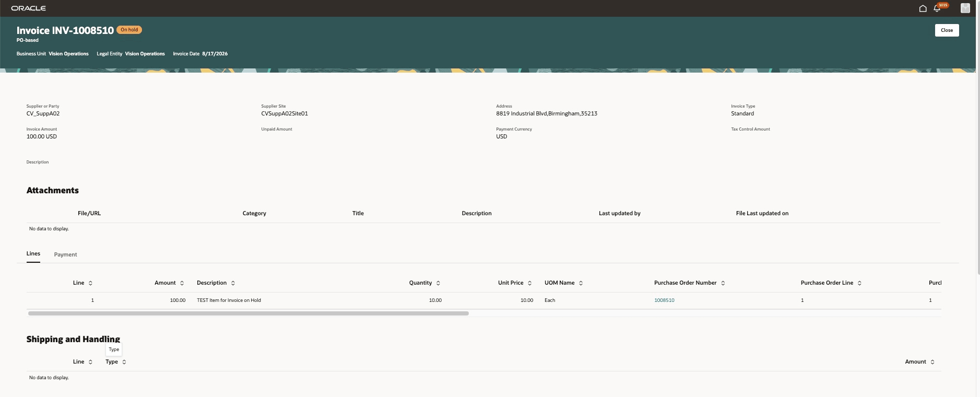Select the address 8819 Industrial Blvd
This screenshot has height=397, width=980.
coord(547,114)
